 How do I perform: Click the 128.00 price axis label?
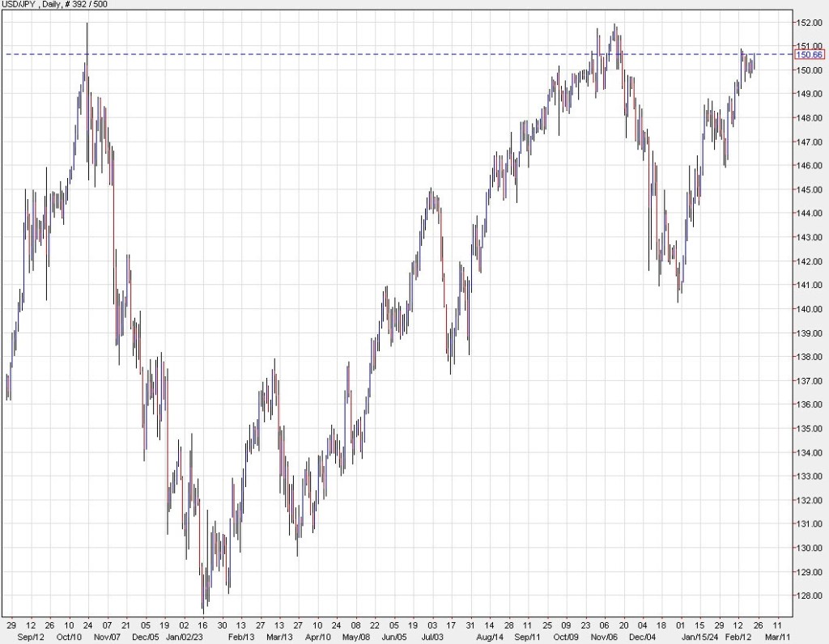coord(810,596)
